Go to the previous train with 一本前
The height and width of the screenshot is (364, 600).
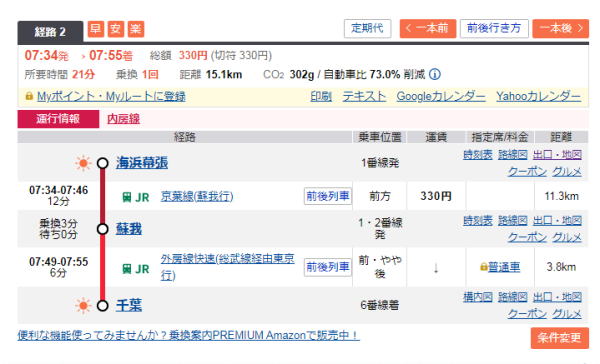428,28
